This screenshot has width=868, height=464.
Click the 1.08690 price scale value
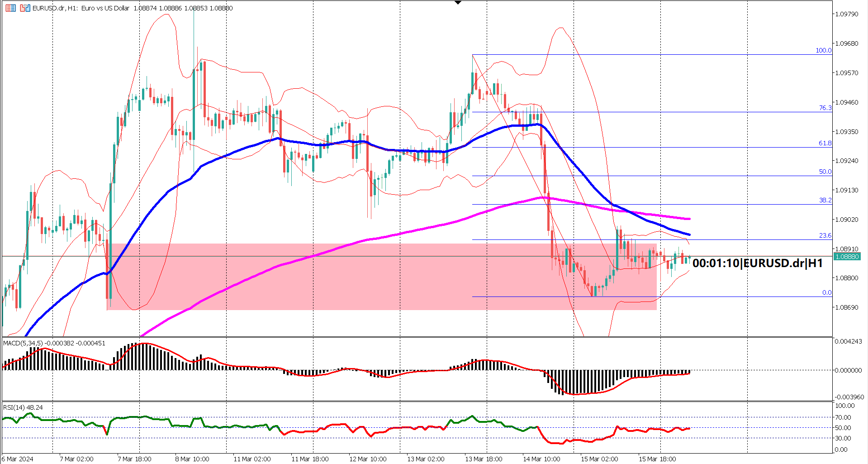pos(847,307)
